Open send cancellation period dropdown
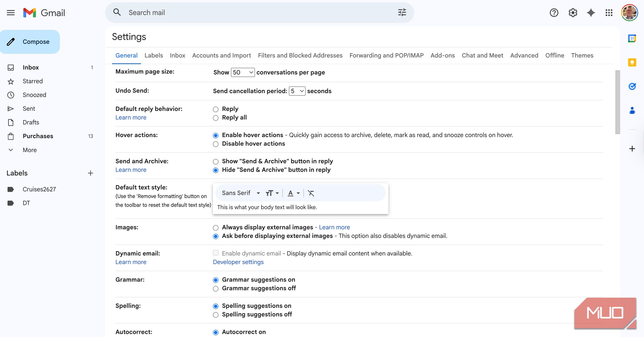The height and width of the screenshot is (337, 644). [297, 91]
